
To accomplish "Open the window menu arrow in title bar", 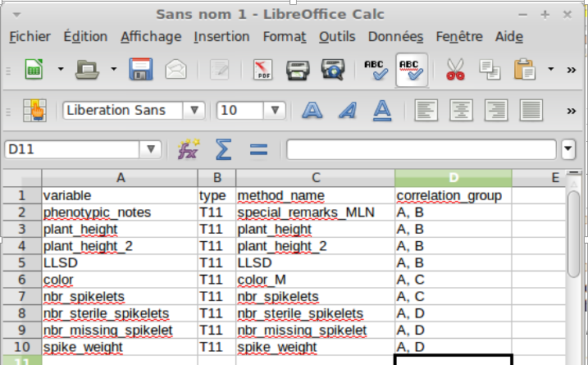I will point(16,15).
